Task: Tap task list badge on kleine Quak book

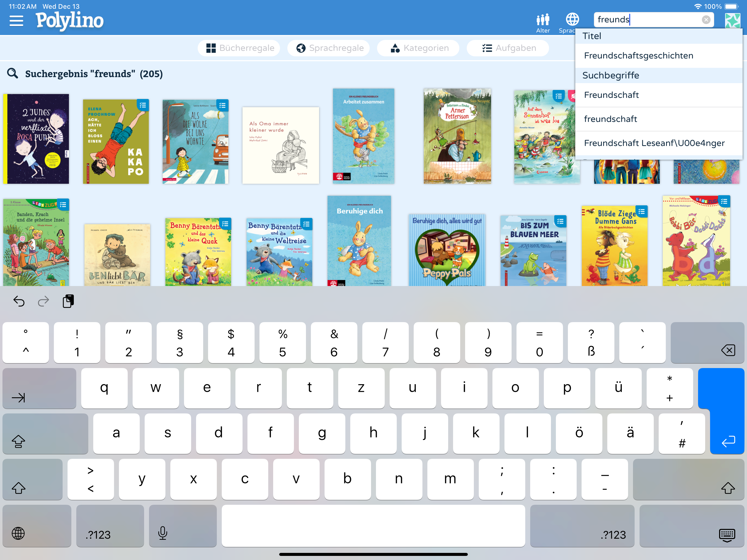Action: click(225, 224)
